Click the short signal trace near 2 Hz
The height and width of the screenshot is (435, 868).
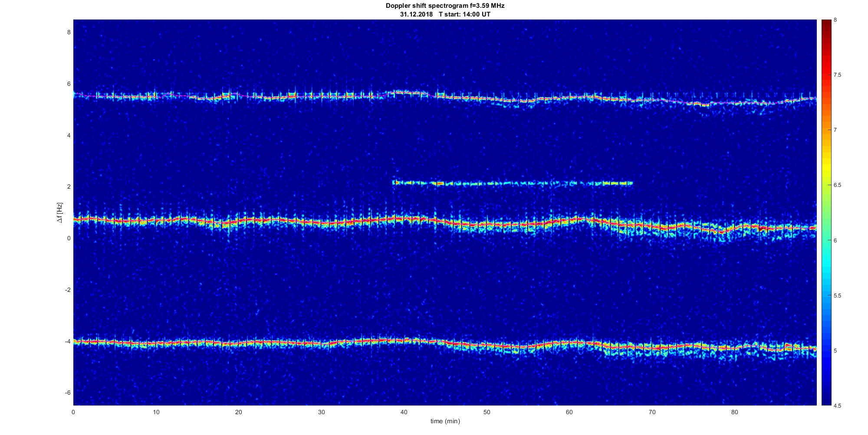(x=513, y=183)
